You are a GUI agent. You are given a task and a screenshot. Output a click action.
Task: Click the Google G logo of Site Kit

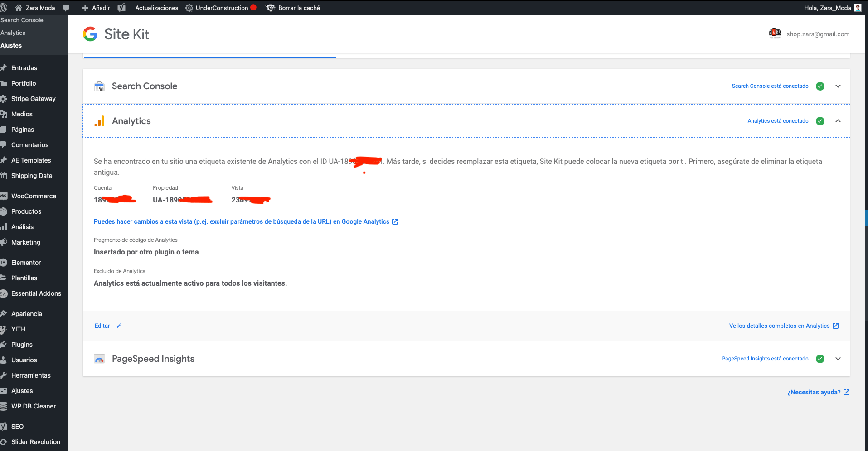click(x=90, y=34)
